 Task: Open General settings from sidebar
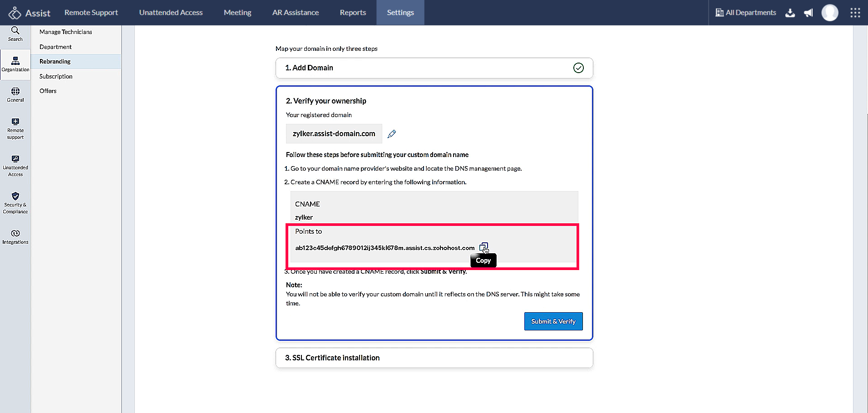pos(15,94)
